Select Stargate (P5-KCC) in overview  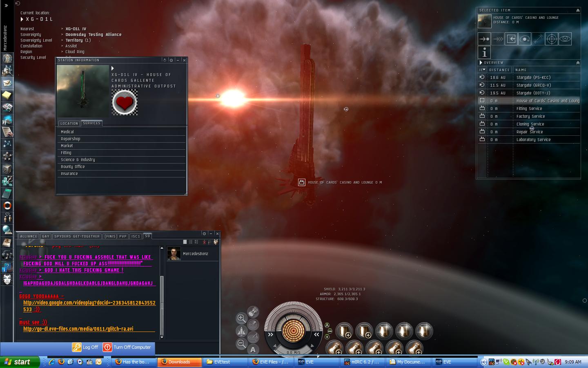529,77
